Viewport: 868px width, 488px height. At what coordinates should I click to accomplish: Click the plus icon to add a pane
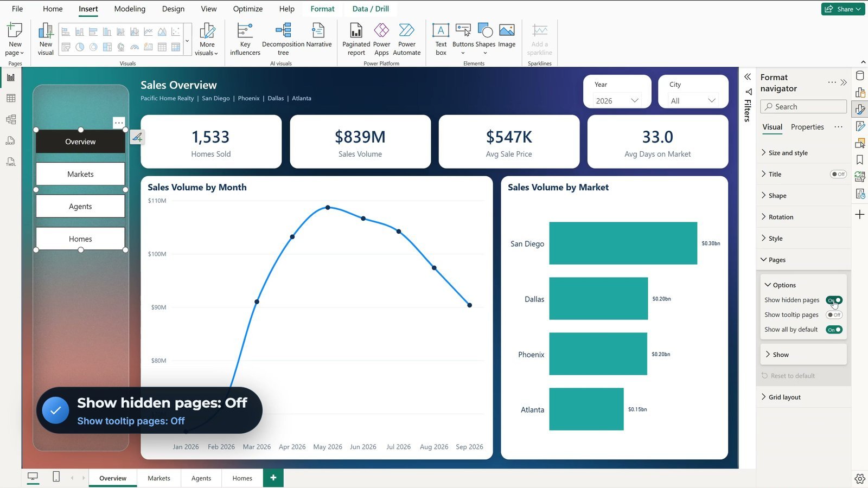[x=860, y=215]
